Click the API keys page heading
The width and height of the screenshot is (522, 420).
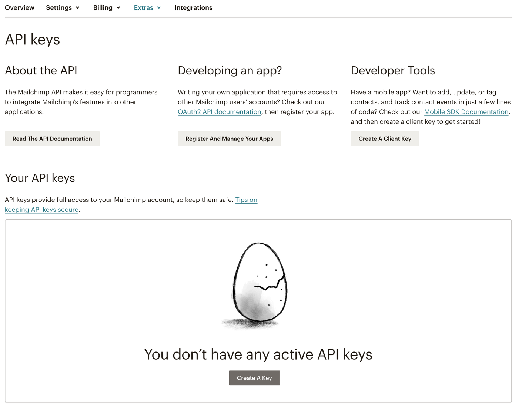[x=33, y=40]
